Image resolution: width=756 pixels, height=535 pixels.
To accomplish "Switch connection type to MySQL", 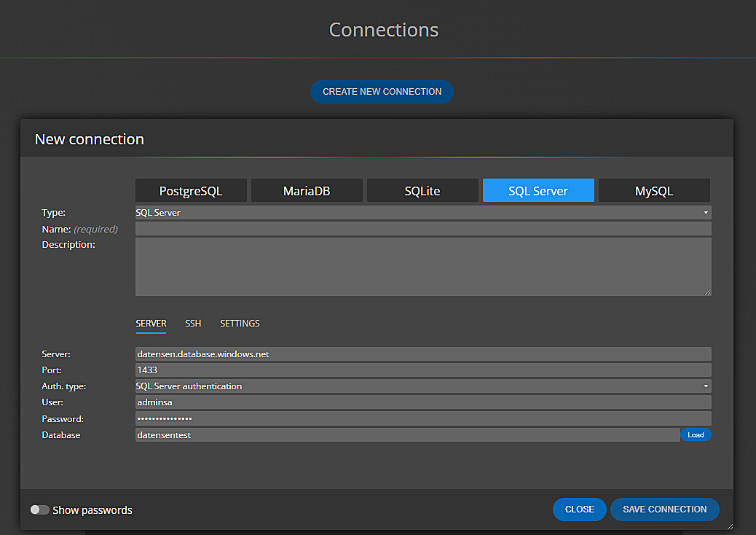I will click(x=653, y=190).
